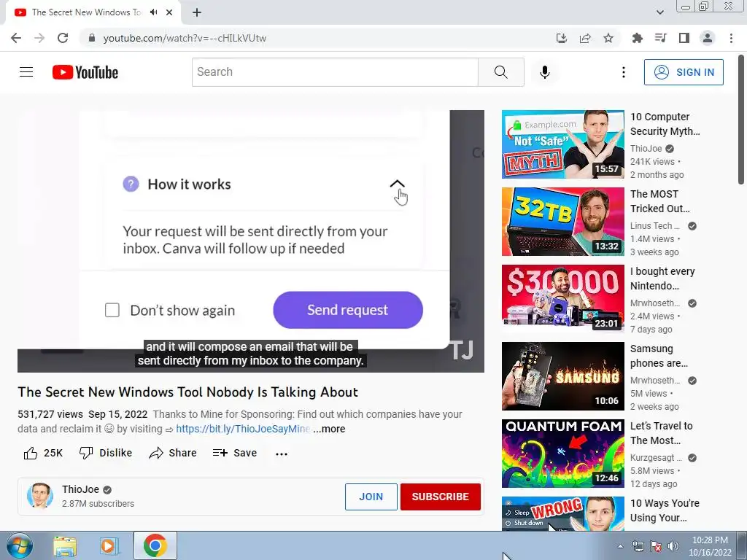Go to the YouTube home logo
The width and height of the screenshot is (747, 560).
(x=85, y=72)
